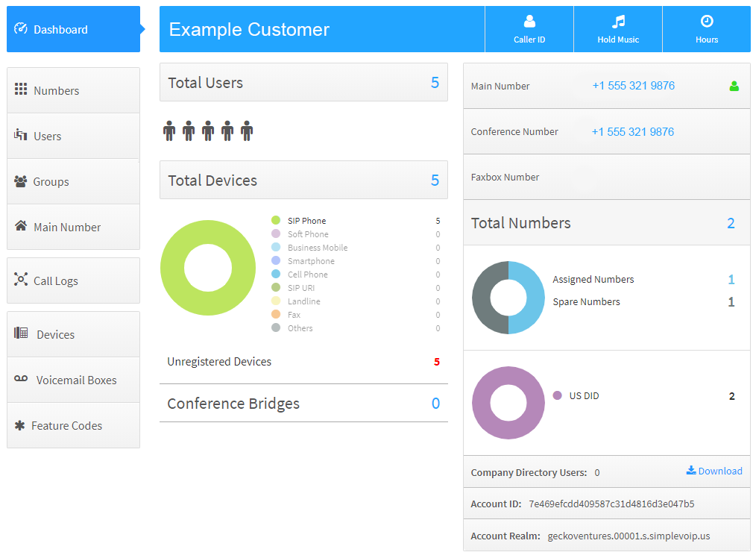Download the company directory

click(x=714, y=471)
